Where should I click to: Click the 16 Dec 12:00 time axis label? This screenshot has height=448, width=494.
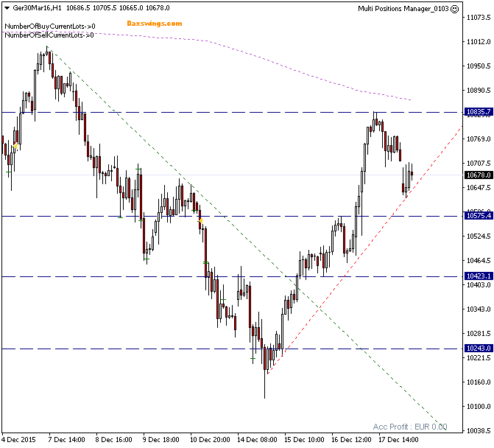tap(351, 439)
